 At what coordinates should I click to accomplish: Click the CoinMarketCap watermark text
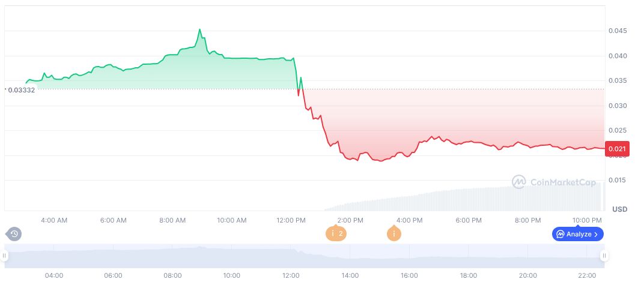562,181
